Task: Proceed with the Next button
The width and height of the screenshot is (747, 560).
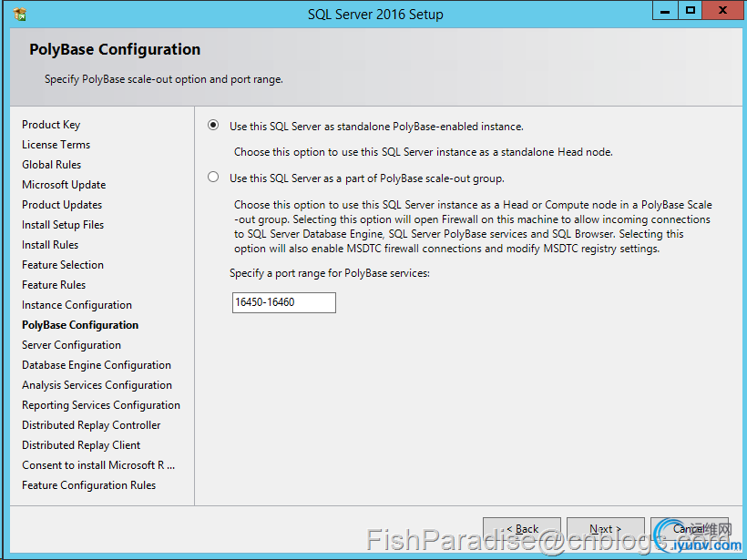Action: click(x=606, y=529)
